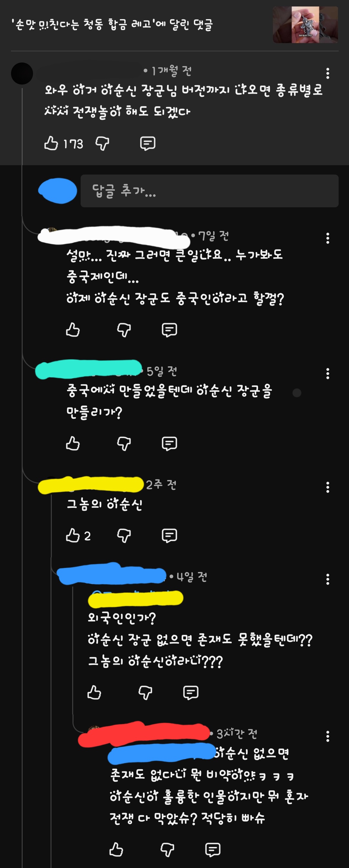Like the 5일 전 comment about 중국에서 만들었을텐데

73,443
